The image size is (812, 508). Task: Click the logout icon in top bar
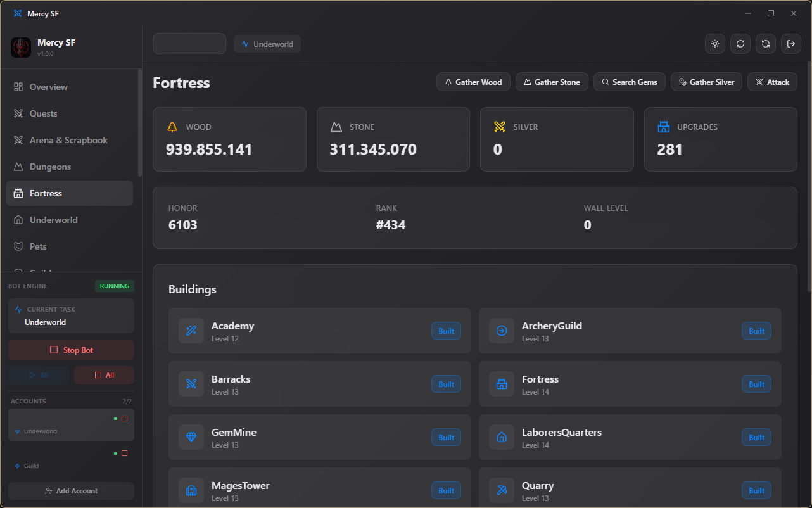pyautogui.click(x=791, y=44)
